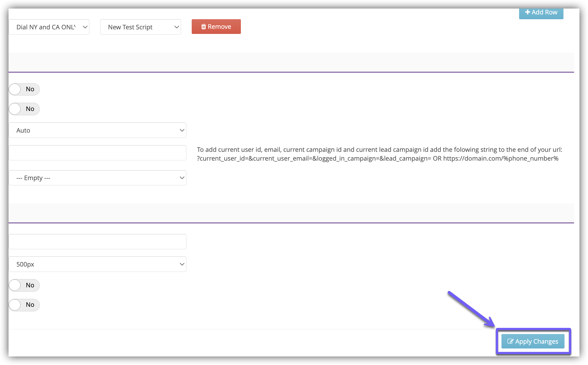The width and height of the screenshot is (588, 365).
Task: Turn on the bottom-most No toggle switch
Action: [x=24, y=305]
